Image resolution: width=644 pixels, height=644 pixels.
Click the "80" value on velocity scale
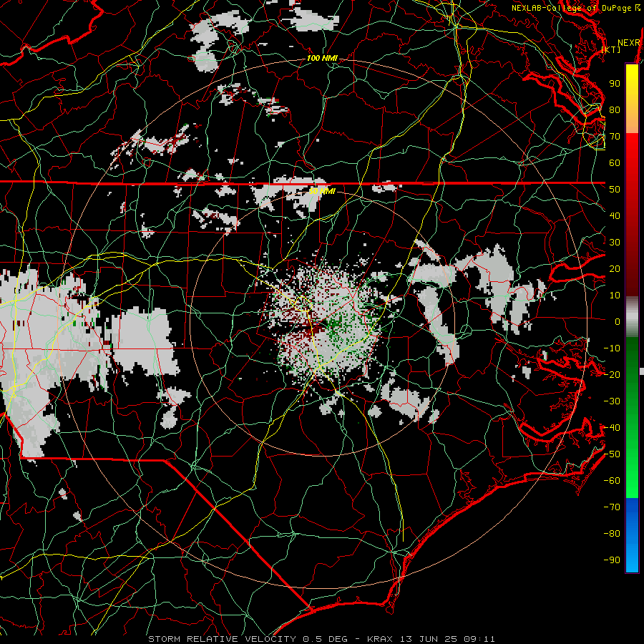(615, 110)
